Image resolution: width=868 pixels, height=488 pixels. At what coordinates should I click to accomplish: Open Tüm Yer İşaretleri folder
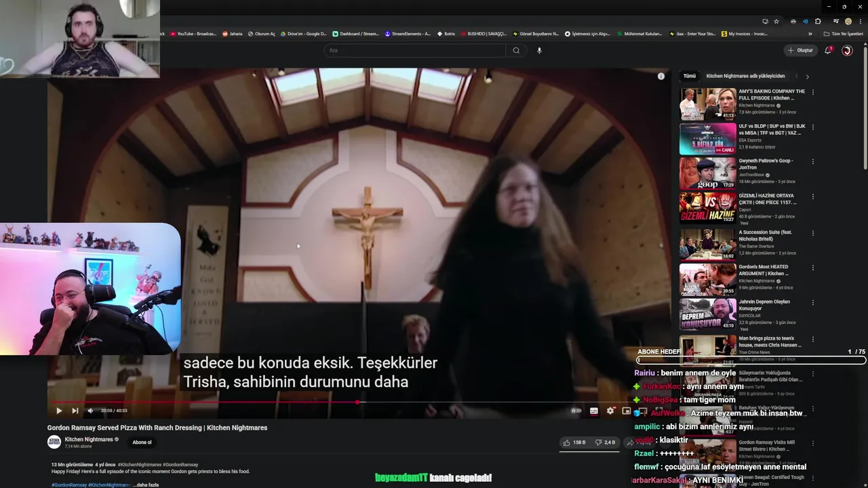(x=843, y=34)
